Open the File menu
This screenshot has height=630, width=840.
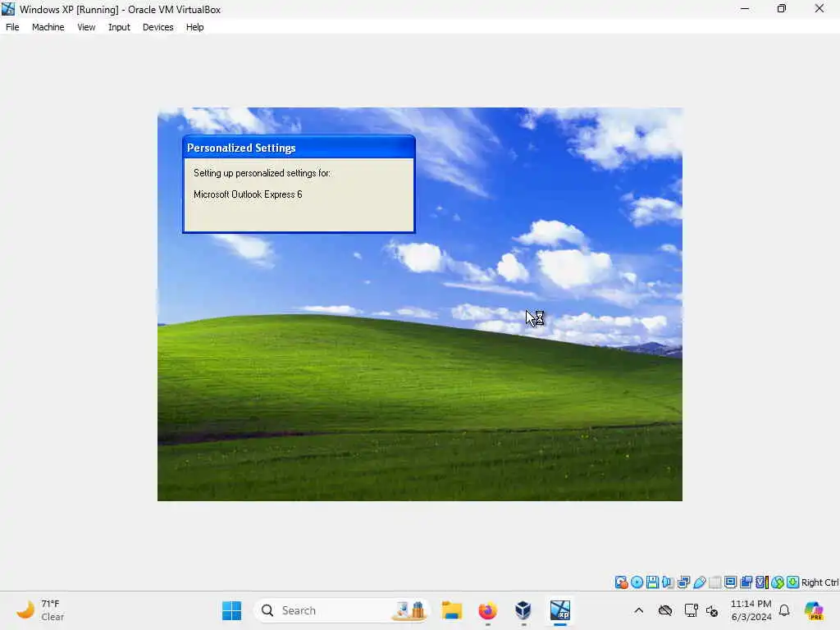[x=12, y=27]
